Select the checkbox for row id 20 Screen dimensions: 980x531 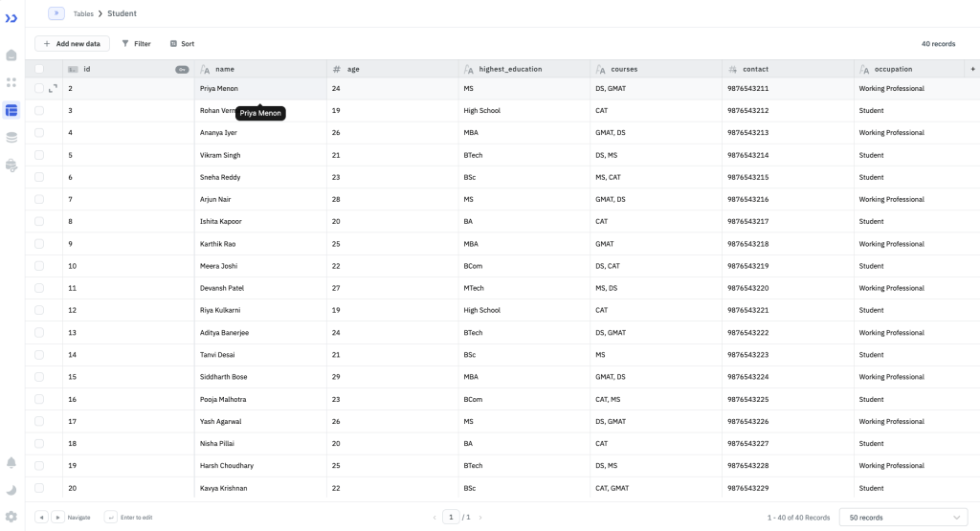click(39, 488)
